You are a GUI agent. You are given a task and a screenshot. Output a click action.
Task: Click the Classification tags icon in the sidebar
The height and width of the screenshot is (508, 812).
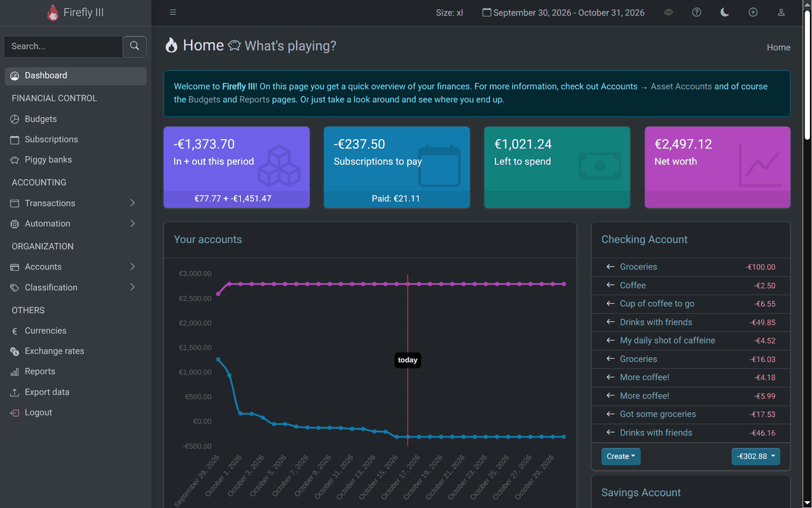click(x=15, y=287)
